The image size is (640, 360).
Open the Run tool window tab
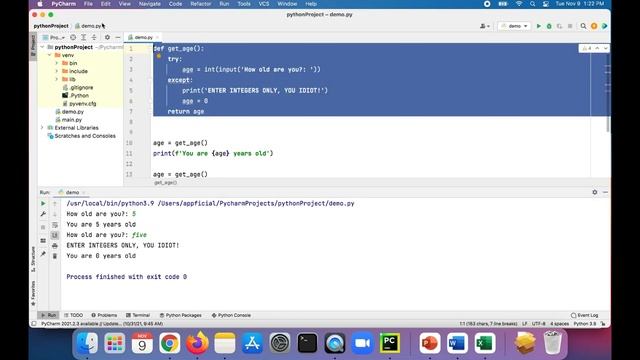click(x=48, y=316)
